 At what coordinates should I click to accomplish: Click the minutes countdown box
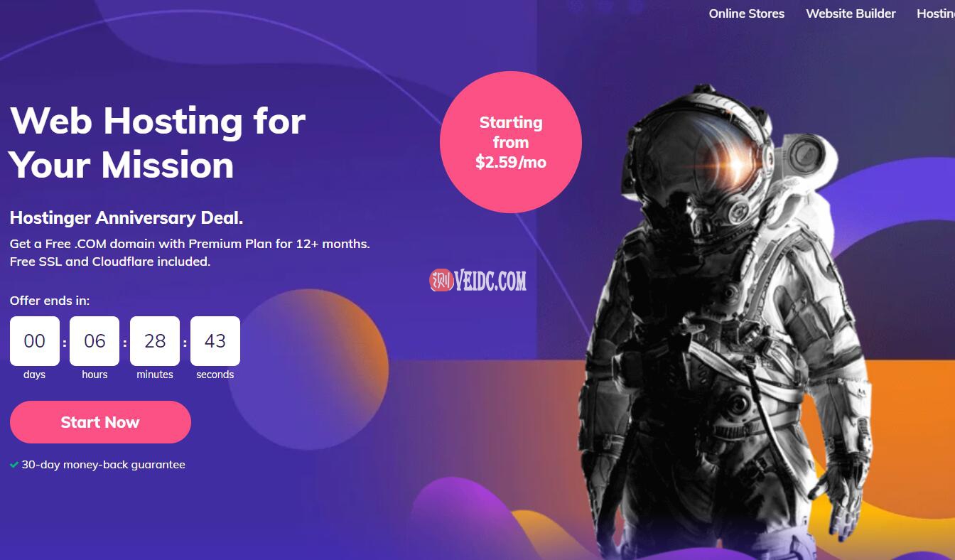coord(155,341)
